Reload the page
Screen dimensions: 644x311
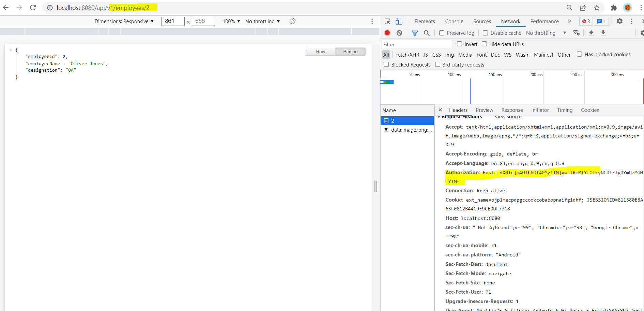point(33,8)
